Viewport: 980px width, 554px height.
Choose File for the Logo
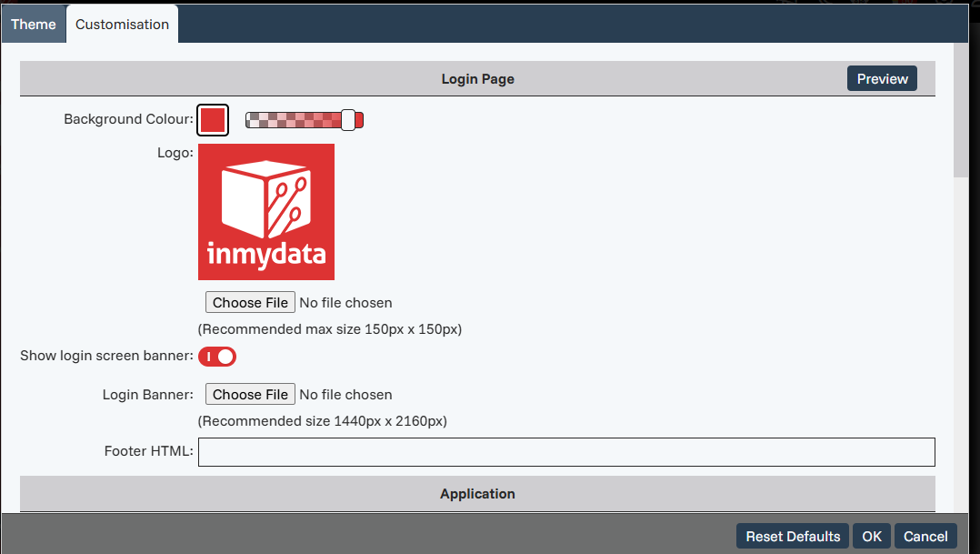(x=250, y=303)
